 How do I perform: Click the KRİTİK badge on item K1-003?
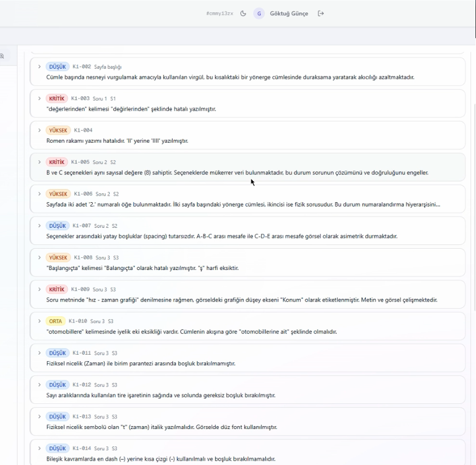[x=57, y=98]
